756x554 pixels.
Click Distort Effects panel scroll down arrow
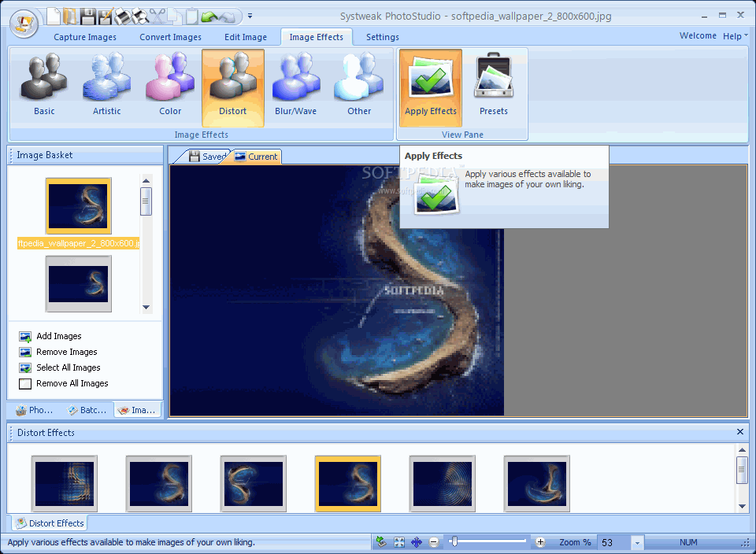pos(742,506)
